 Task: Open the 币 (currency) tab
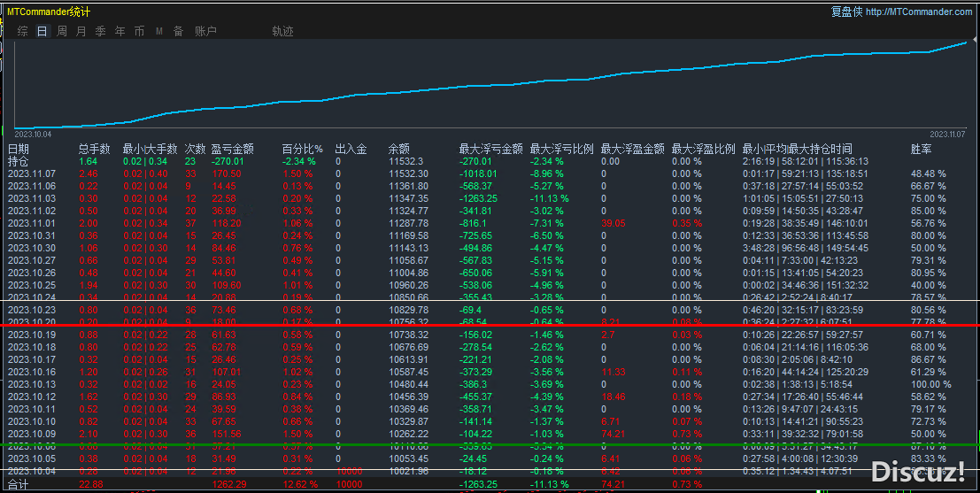pos(139,31)
